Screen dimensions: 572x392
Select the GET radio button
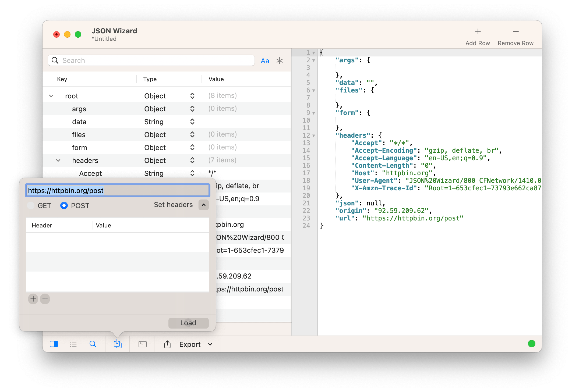pyautogui.click(x=31, y=205)
